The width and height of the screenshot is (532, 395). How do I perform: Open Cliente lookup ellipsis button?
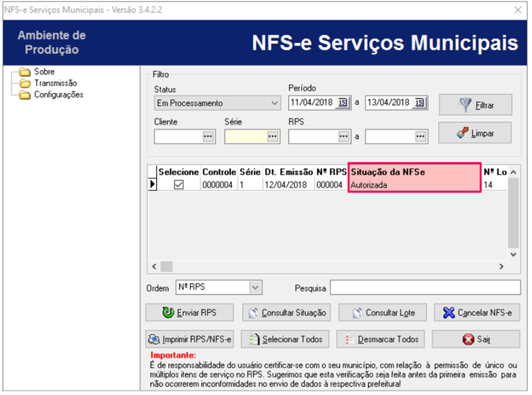tap(208, 136)
